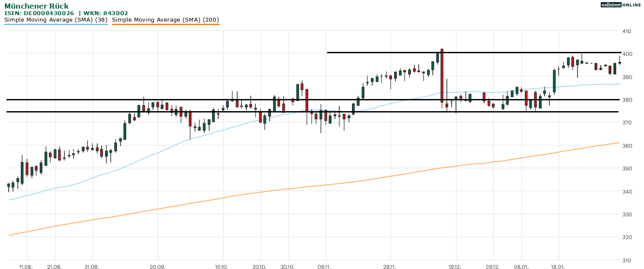Click the ISIN DE0008430026 text

coord(42,13)
